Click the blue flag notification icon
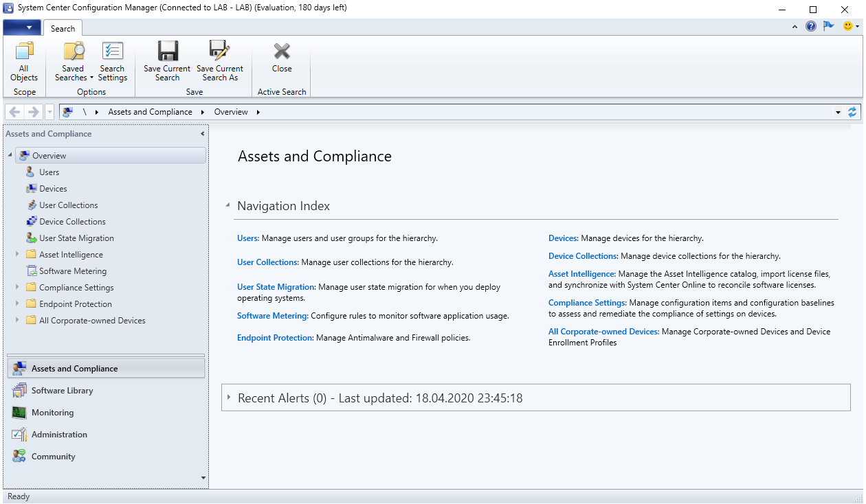This screenshot has width=866, height=504. click(828, 26)
